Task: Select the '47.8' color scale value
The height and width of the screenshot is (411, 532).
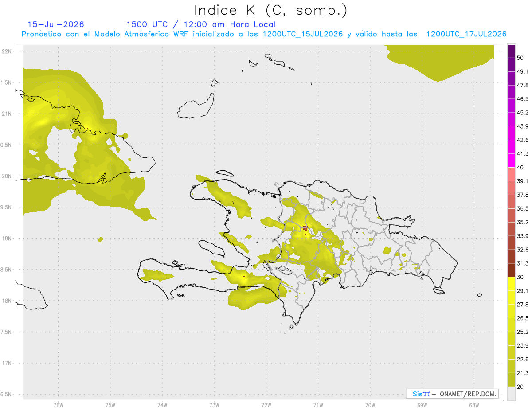Action: pos(523,85)
